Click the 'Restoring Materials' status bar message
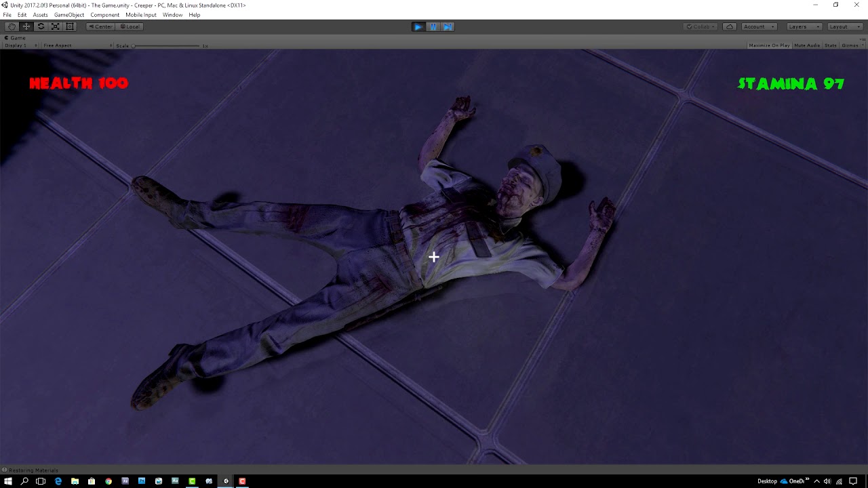Viewport: 868px width, 488px height. pos(33,470)
